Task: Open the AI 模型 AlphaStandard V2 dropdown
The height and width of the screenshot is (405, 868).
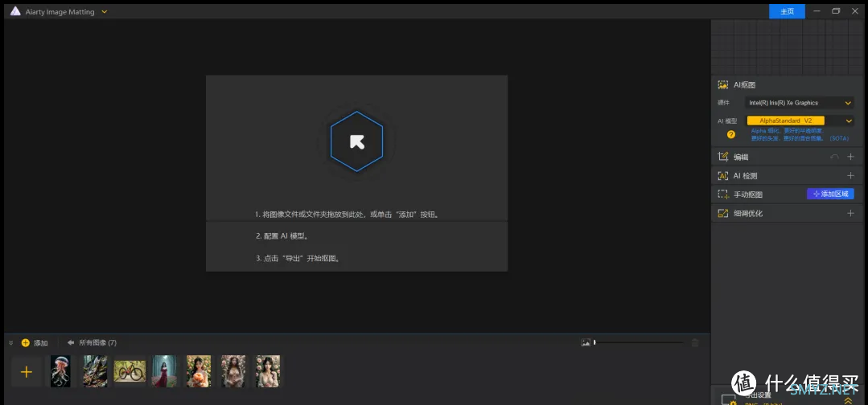Action: (800, 121)
